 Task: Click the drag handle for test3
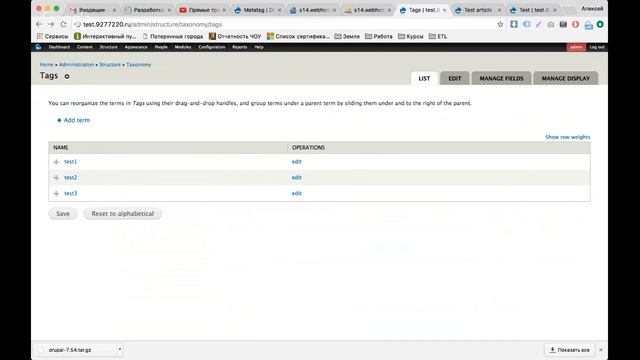[x=56, y=193]
